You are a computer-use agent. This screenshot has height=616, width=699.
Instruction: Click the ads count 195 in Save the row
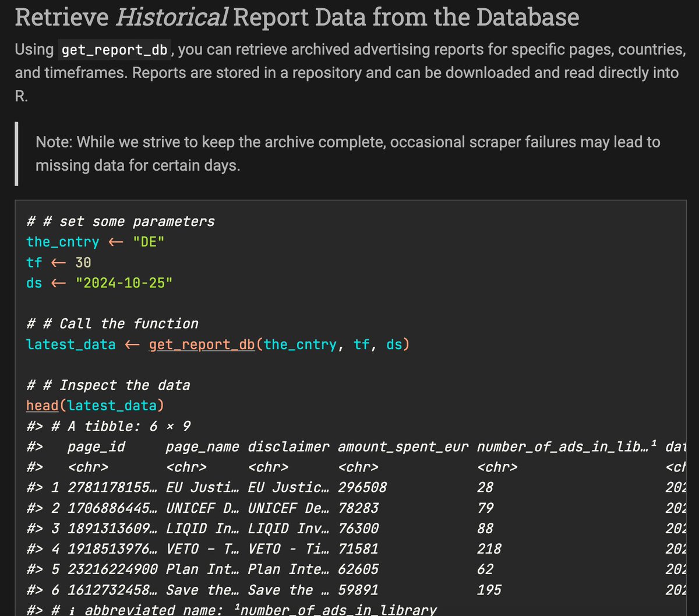pyautogui.click(x=489, y=589)
